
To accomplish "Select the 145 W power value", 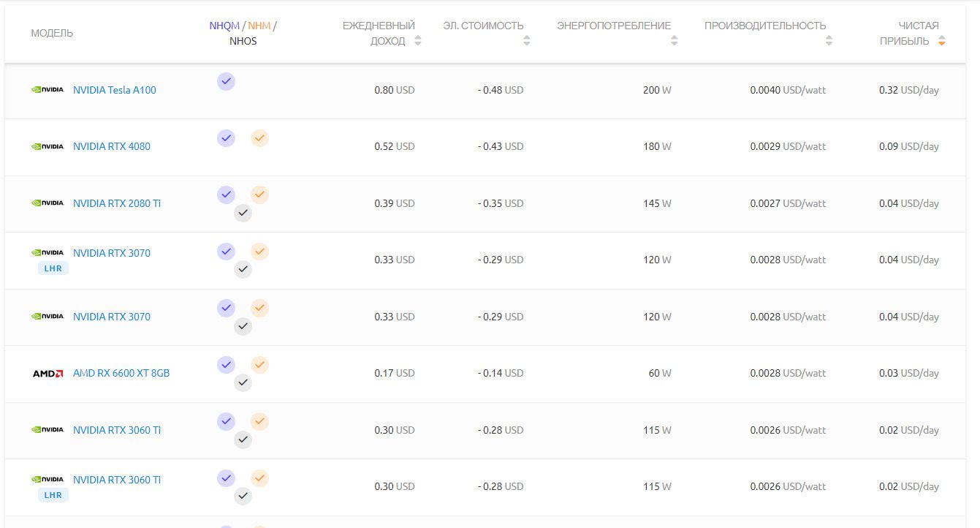I will [x=657, y=203].
